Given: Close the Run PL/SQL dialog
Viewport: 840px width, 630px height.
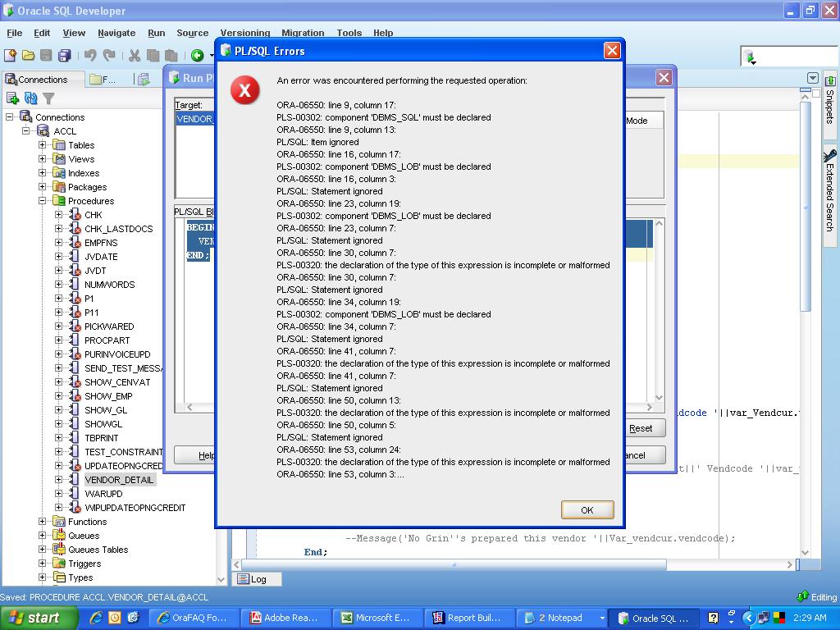Looking at the screenshot, I should tap(664, 78).
